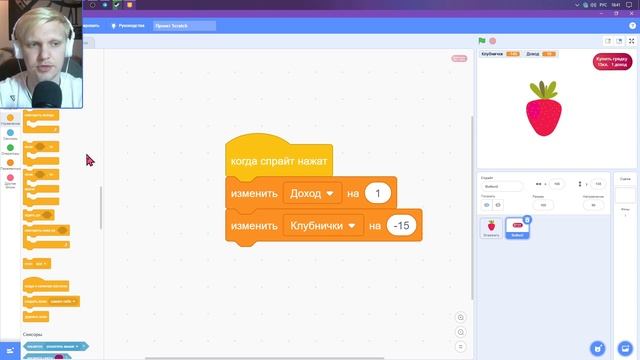This screenshot has height=360, width=640.
Task: Click the sprite x position field
Action: click(557, 184)
